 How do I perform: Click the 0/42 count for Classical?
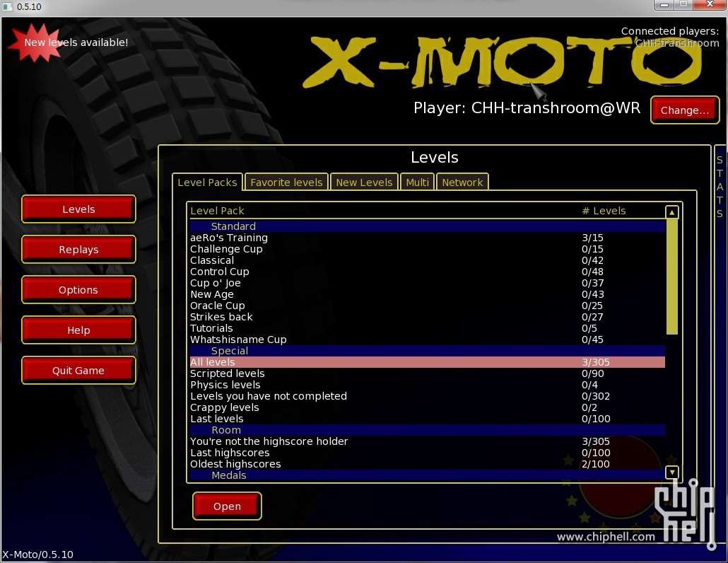point(592,260)
